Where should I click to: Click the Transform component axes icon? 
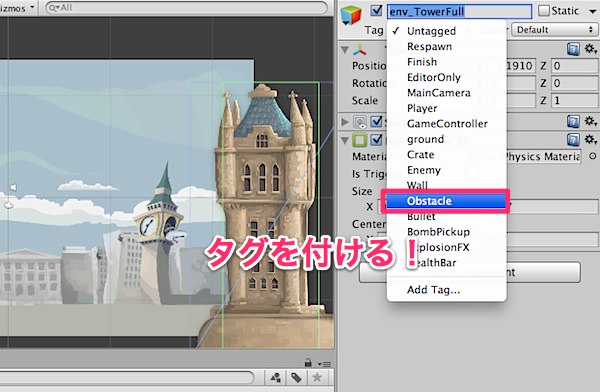(x=360, y=50)
